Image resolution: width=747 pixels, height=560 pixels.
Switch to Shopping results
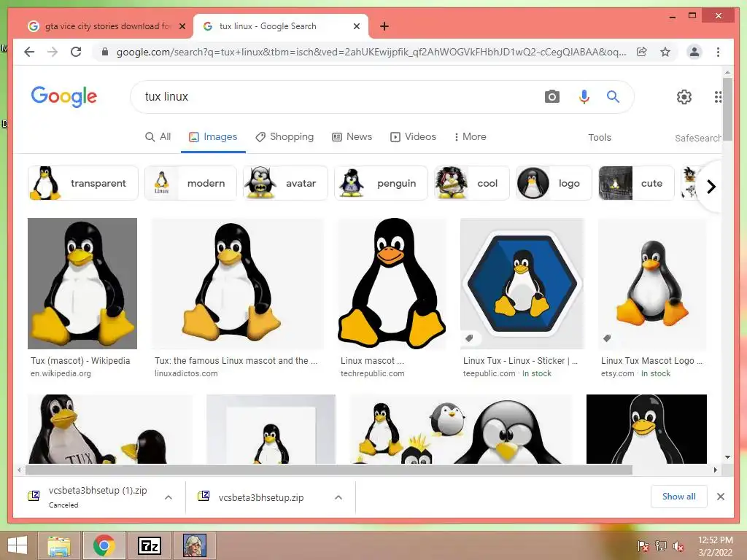(285, 136)
